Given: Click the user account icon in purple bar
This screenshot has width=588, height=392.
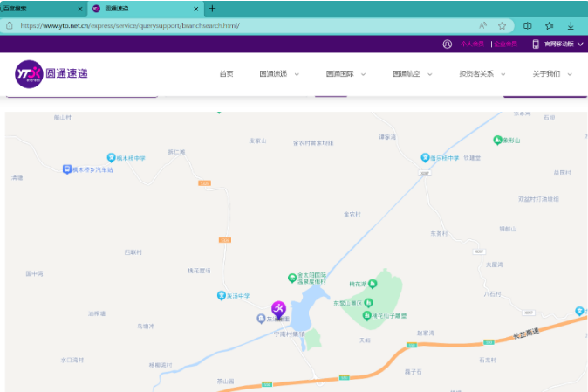Looking at the screenshot, I should coord(447,44).
